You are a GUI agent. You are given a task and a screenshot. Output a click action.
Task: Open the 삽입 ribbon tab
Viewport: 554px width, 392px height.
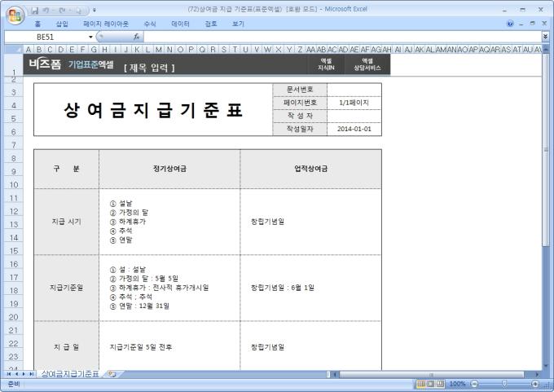62,24
